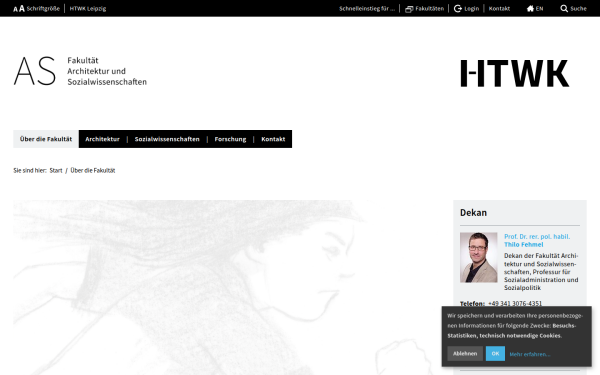Open the Suche search label
Viewport: 600px width, 375px height.
578,8
